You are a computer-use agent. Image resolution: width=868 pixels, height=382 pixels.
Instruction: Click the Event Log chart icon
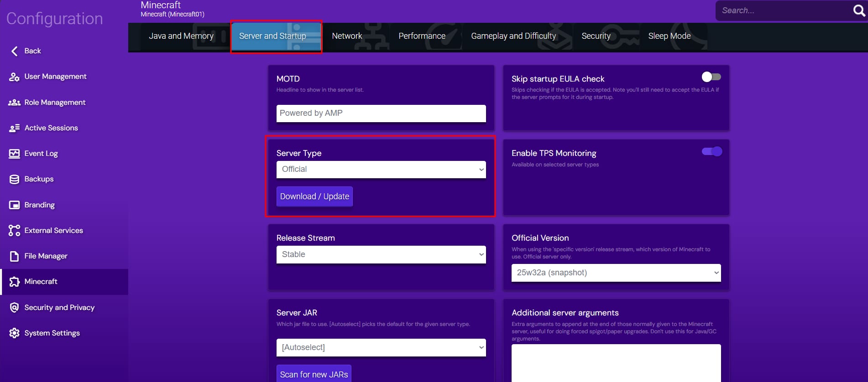pyautogui.click(x=14, y=154)
